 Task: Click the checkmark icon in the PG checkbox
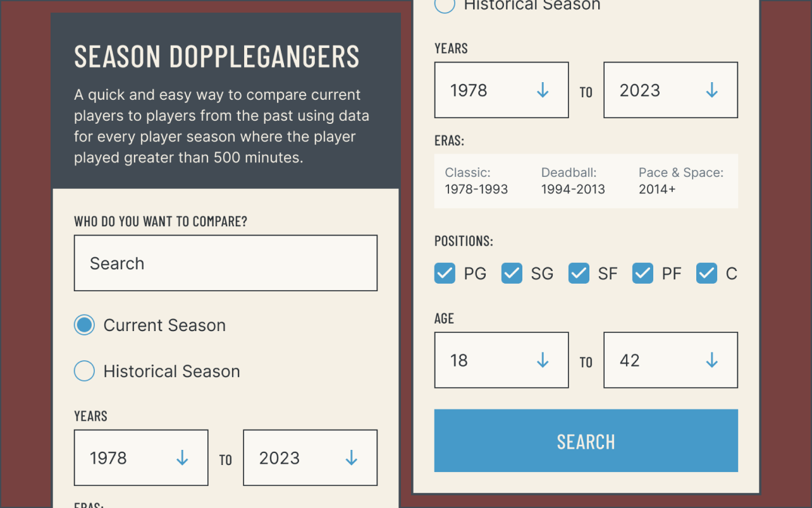coord(445,273)
